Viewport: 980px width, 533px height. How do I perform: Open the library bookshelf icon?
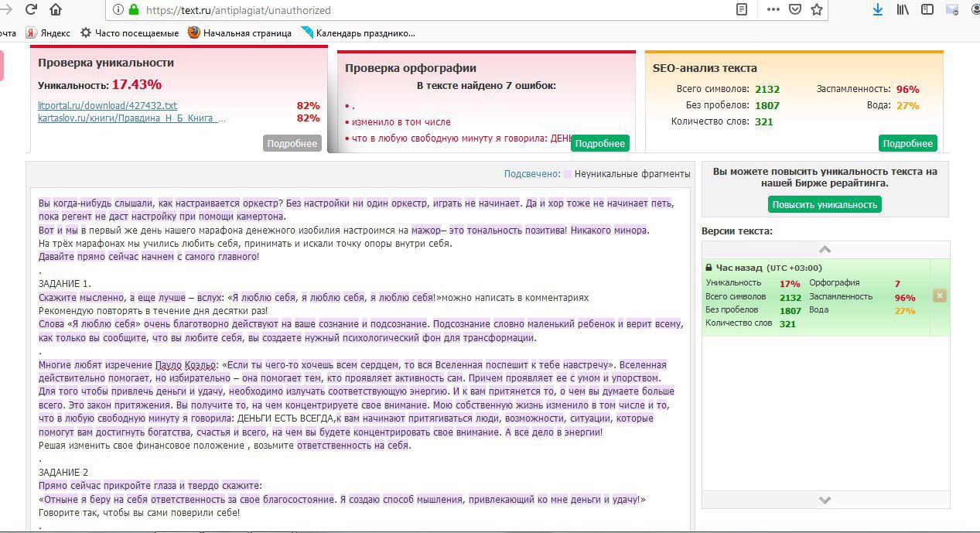pos(903,10)
